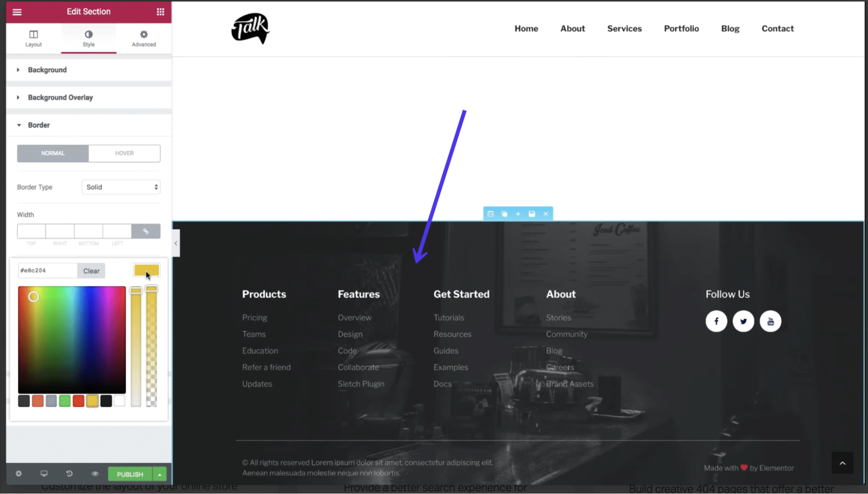Click the Clear button for border color
The height and width of the screenshot is (494, 868).
(91, 271)
